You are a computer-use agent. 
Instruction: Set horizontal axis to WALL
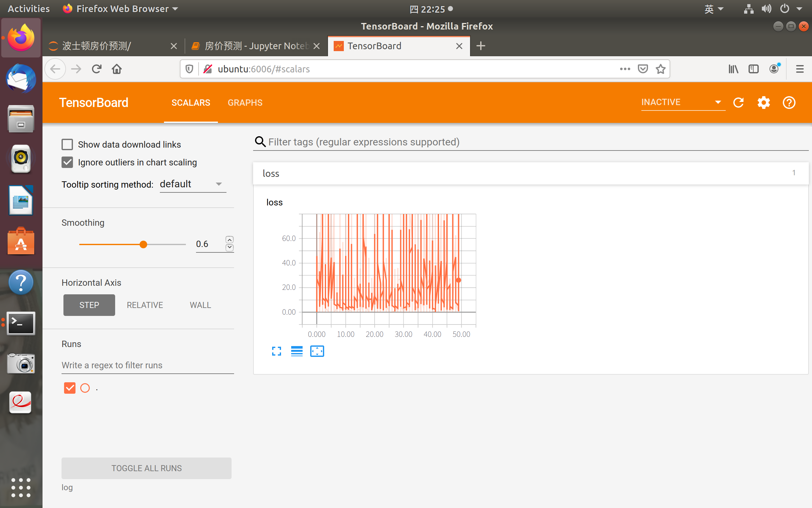click(x=200, y=305)
